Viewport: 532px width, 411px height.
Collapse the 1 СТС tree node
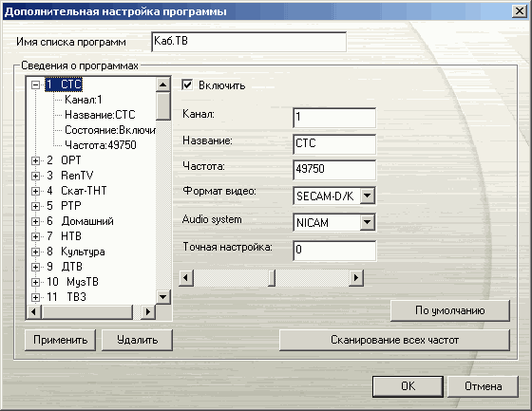(36, 84)
